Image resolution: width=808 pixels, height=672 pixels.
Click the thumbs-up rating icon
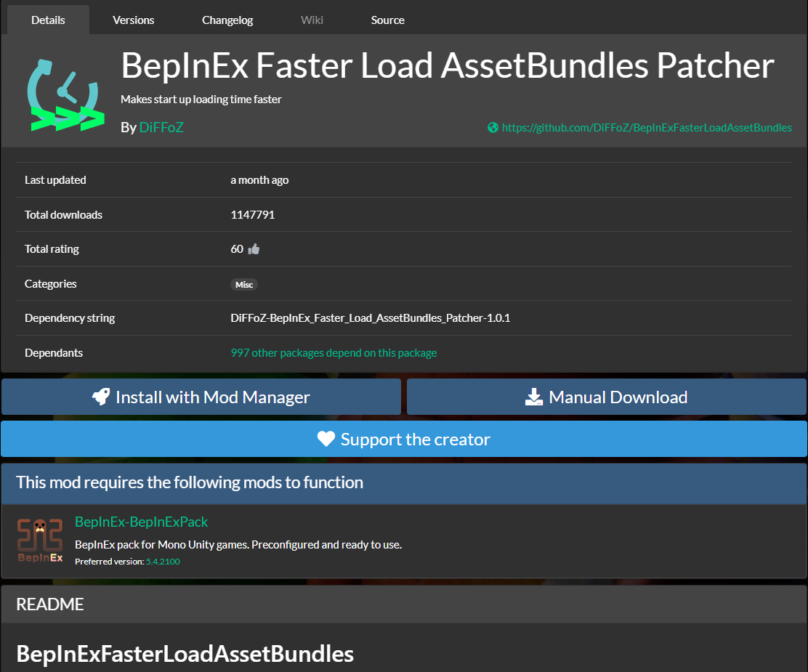[254, 249]
